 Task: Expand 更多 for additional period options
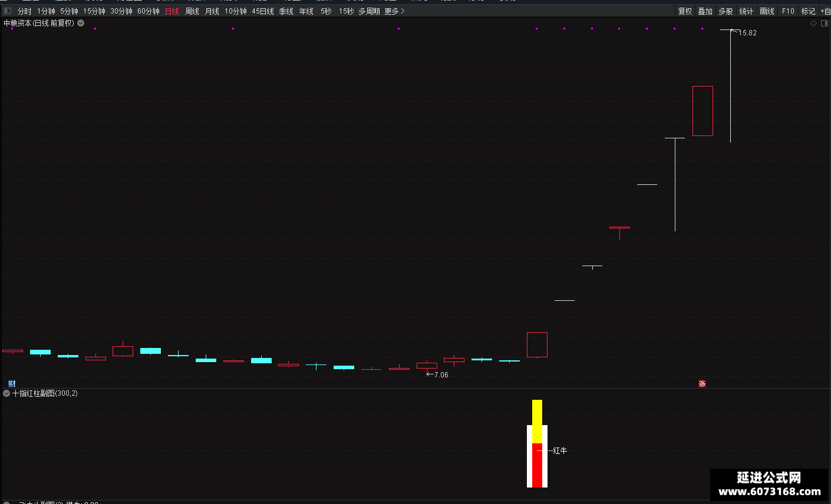tap(394, 11)
